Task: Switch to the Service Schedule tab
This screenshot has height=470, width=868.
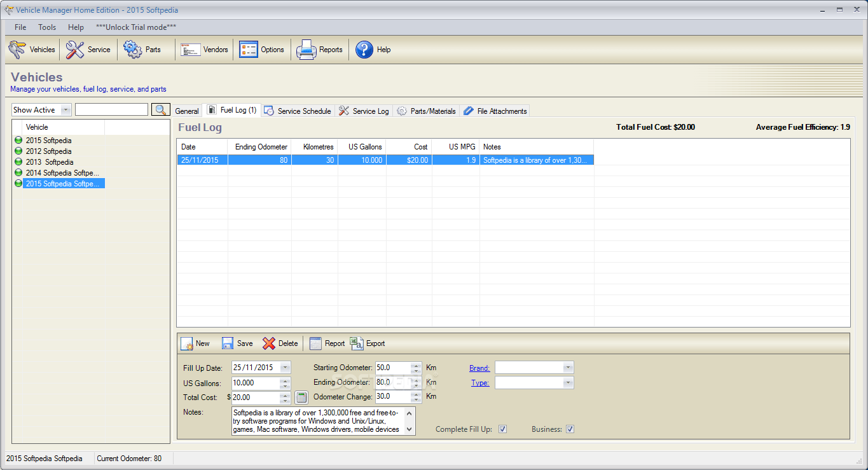Action: (x=297, y=110)
